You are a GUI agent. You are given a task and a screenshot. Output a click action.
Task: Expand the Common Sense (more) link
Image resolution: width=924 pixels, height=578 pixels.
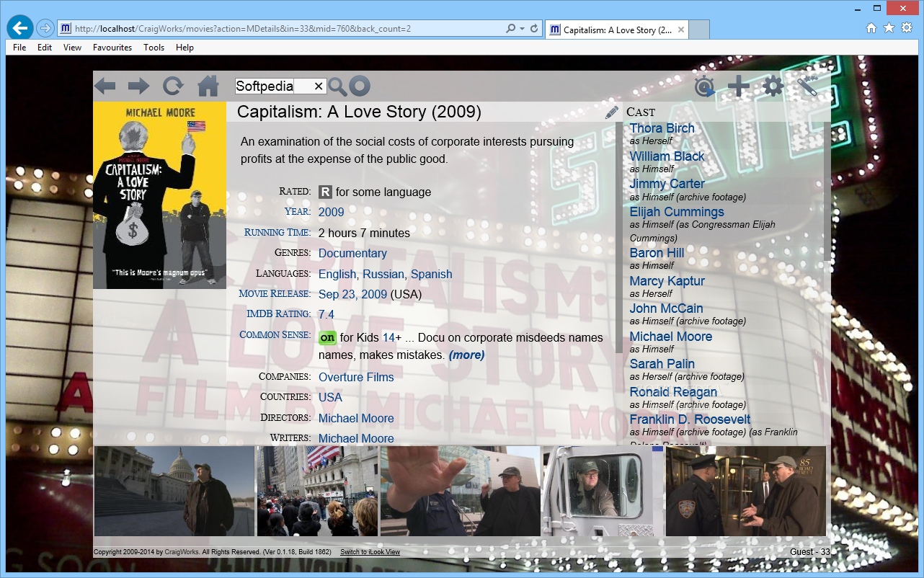pos(466,355)
